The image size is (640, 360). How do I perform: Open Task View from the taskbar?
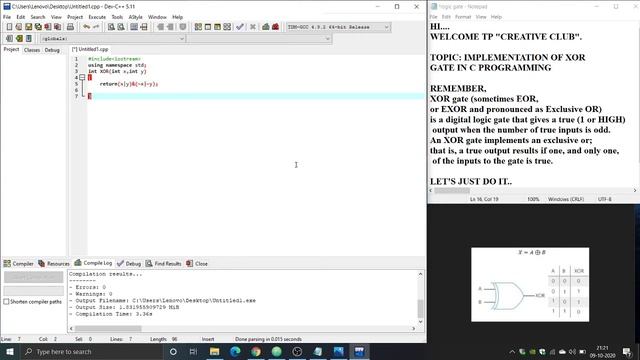pos(193,351)
